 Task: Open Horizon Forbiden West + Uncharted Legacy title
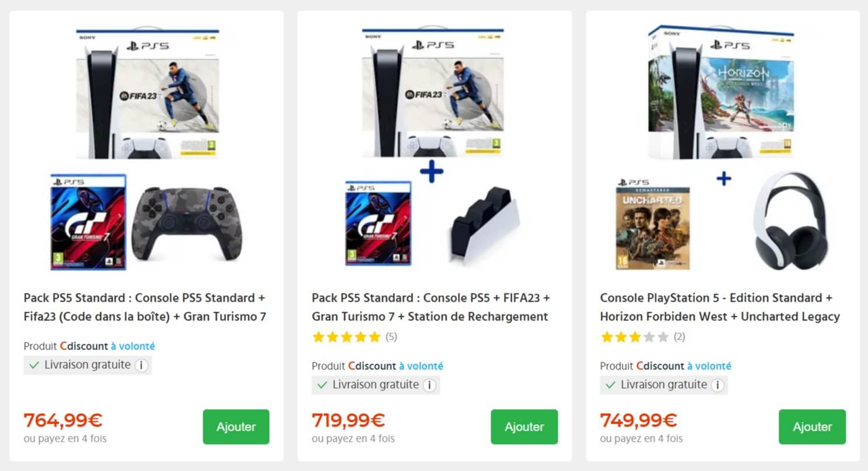pos(720,307)
